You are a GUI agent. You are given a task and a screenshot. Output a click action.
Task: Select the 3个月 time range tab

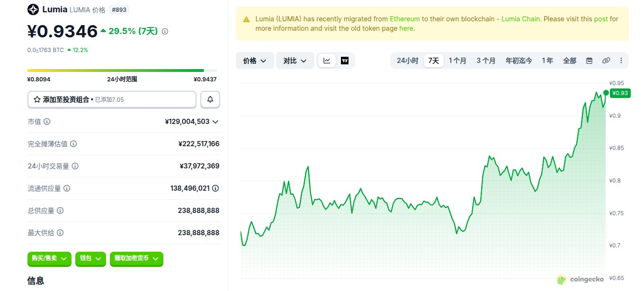(486, 61)
